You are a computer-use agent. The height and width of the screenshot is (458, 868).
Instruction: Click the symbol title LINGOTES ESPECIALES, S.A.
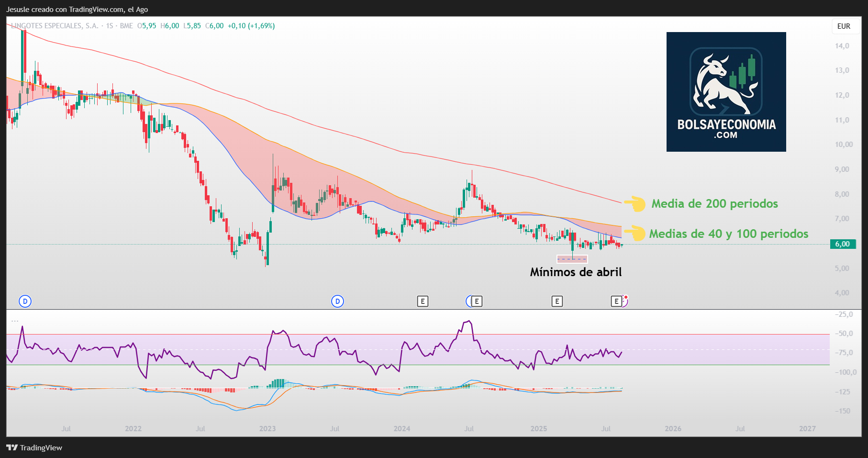click(55, 26)
